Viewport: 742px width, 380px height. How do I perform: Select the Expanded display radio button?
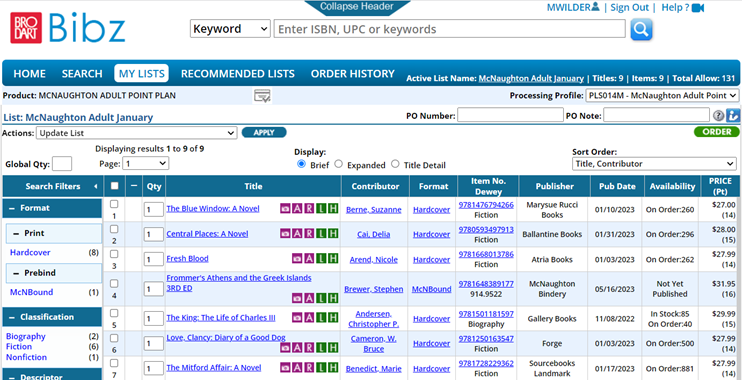(338, 164)
